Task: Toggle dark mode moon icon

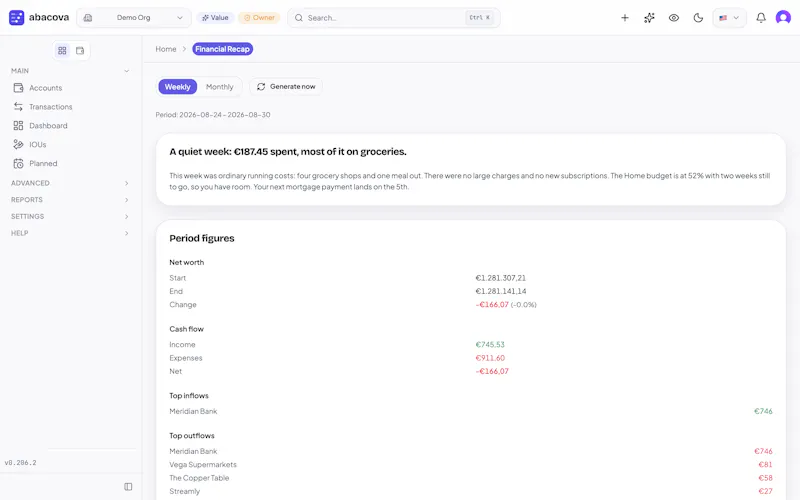Action: (698, 18)
